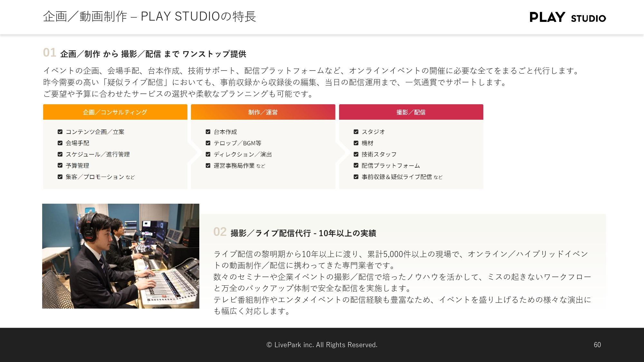Select the checkmark icon beside 会場手配

tap(60, 143)
